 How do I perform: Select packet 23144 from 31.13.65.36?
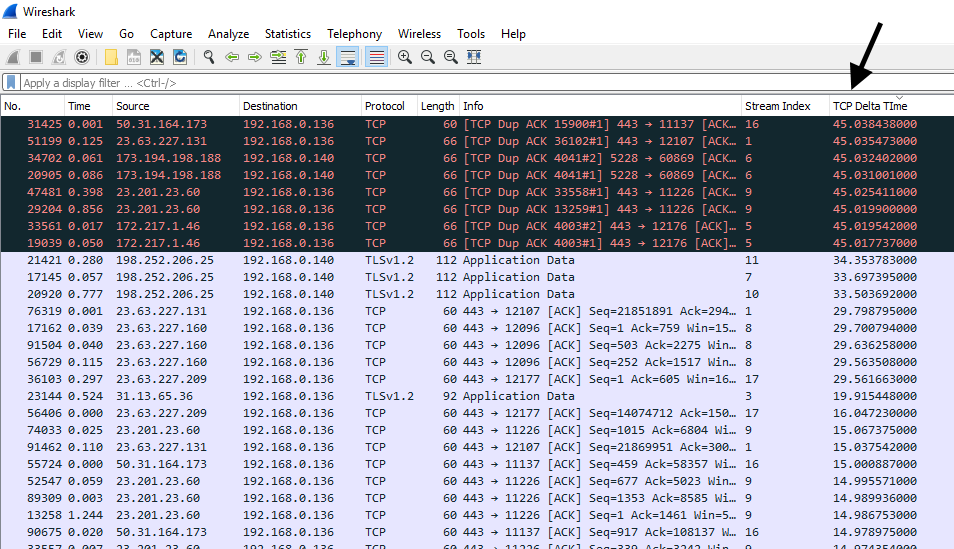[x=477, y=396]
